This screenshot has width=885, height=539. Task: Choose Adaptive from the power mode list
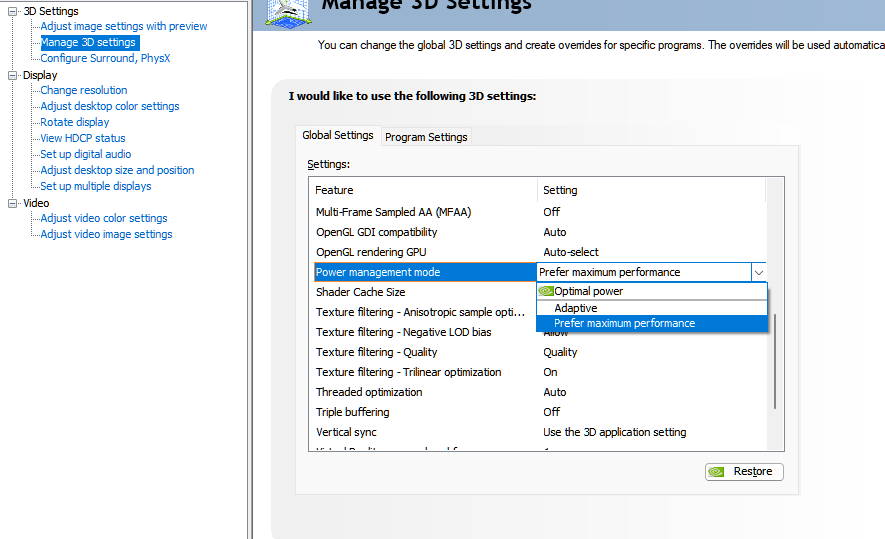point(576,308)
